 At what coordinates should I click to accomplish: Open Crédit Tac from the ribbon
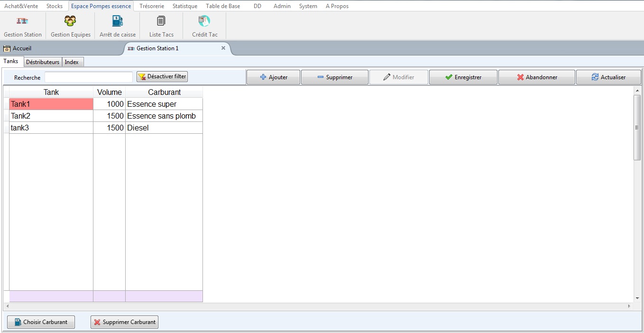tap(204, 26)
